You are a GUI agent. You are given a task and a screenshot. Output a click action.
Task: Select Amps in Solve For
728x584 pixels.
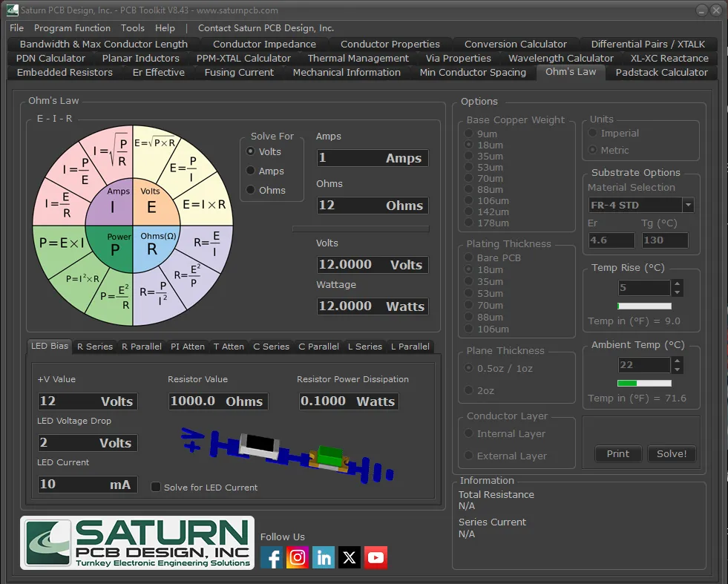pos(265,171)
